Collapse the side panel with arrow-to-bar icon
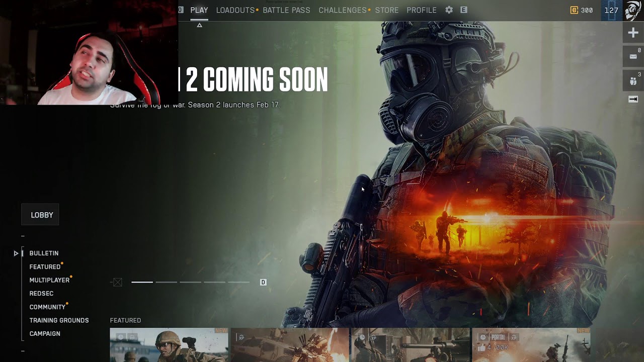The width and height of the screenshot is (644, 362). [x=633, y=100]
